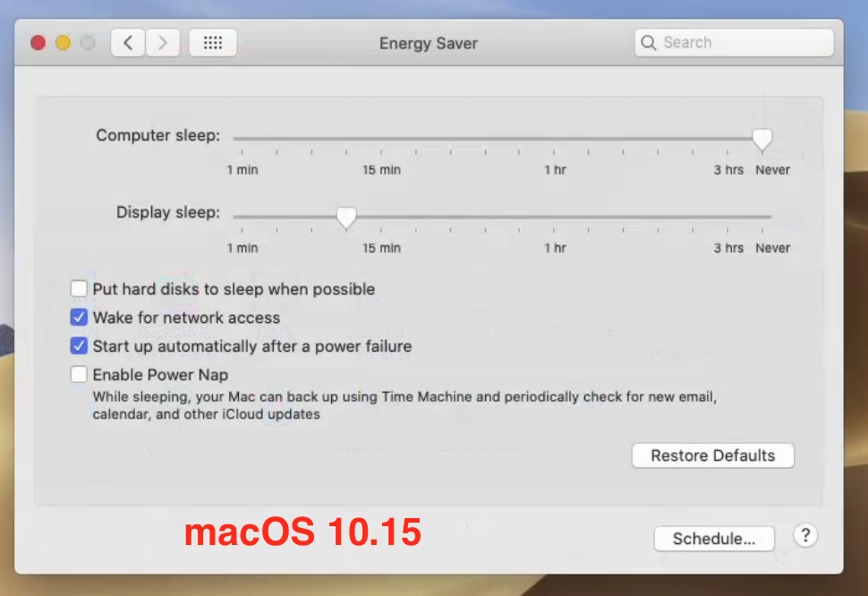Click the Computer sleep slider thumb
Screen dimensions: 868x596
point(762,140)
